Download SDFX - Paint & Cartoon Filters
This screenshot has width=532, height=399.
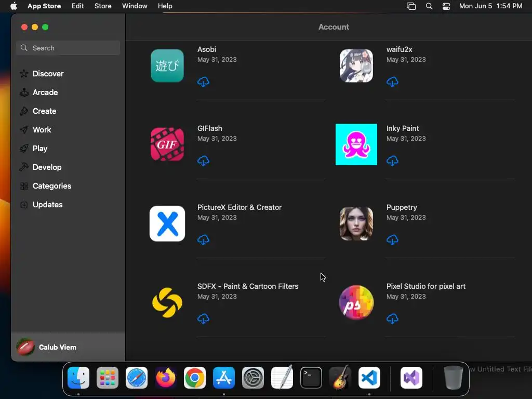[x=203, y=319]
